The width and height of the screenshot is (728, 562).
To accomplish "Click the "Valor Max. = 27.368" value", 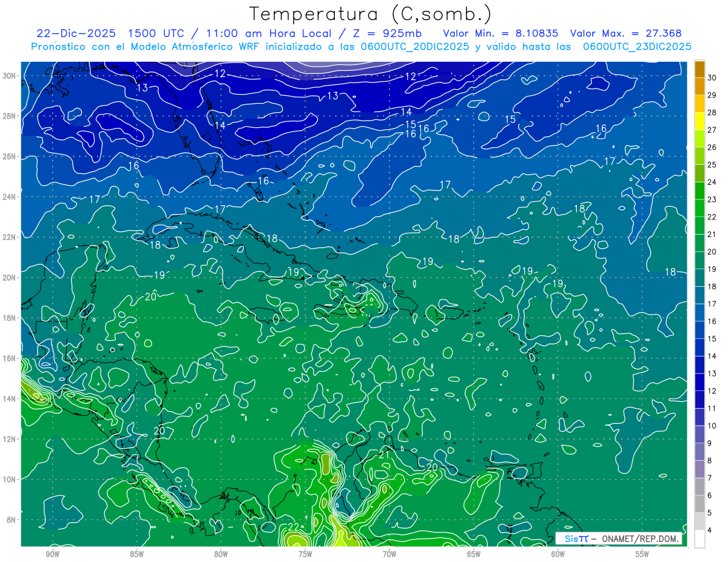I will [625, 33].
